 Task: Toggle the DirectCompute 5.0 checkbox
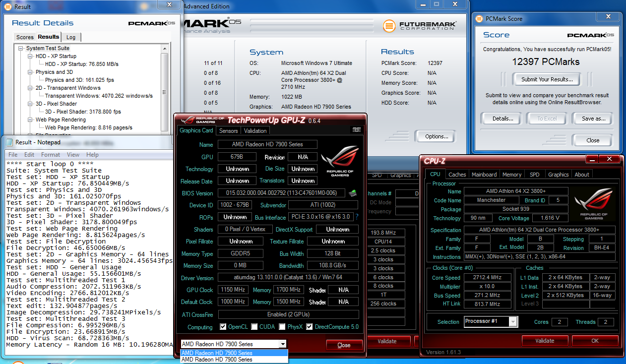point(310,327)
